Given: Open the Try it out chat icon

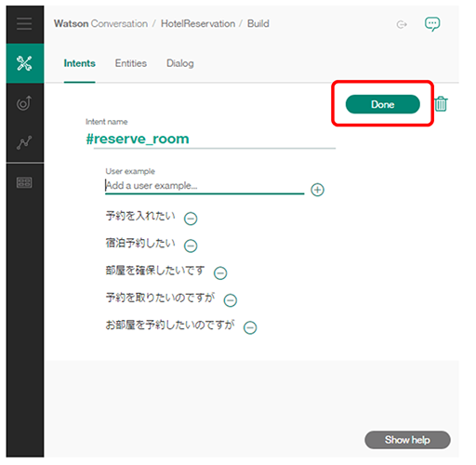Looking at the screenshot, I should (432, 24).
